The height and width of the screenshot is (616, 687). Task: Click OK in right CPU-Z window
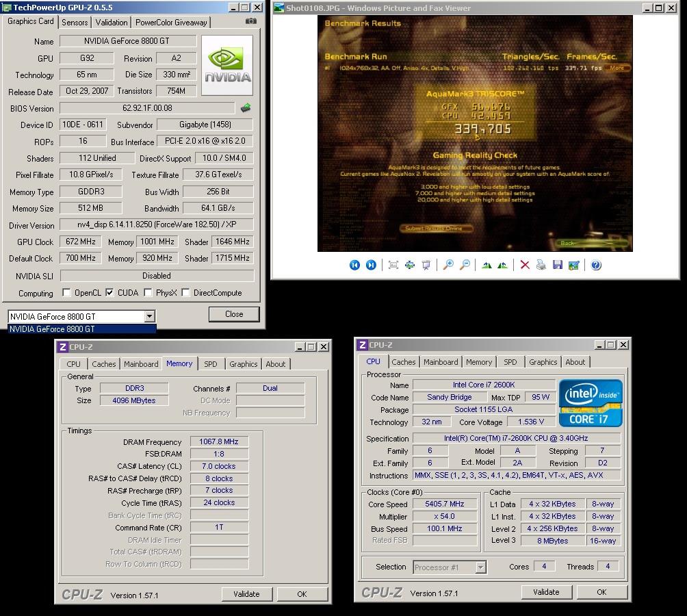coord(602,592)
